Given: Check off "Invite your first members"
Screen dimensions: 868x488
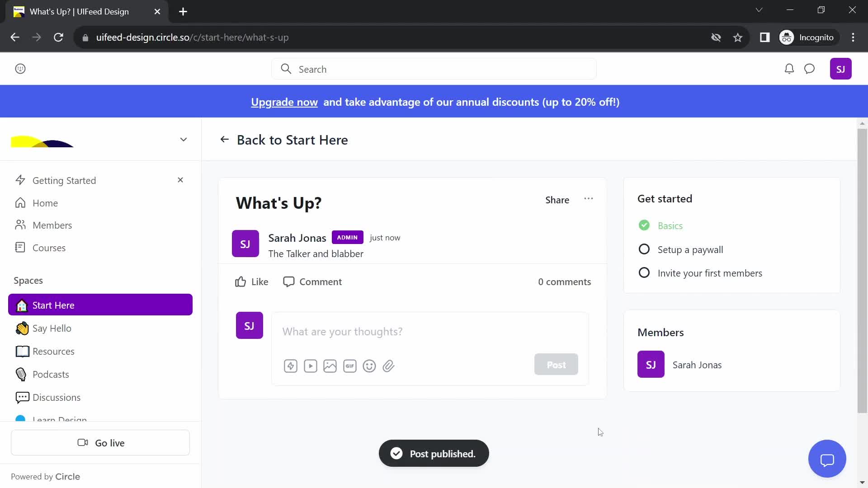Looking at the screenshot, I should tap(644, 272).
